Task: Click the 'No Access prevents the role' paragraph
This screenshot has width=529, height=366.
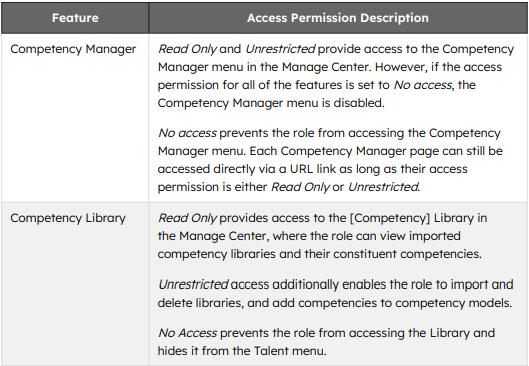Action: point(326,342)
